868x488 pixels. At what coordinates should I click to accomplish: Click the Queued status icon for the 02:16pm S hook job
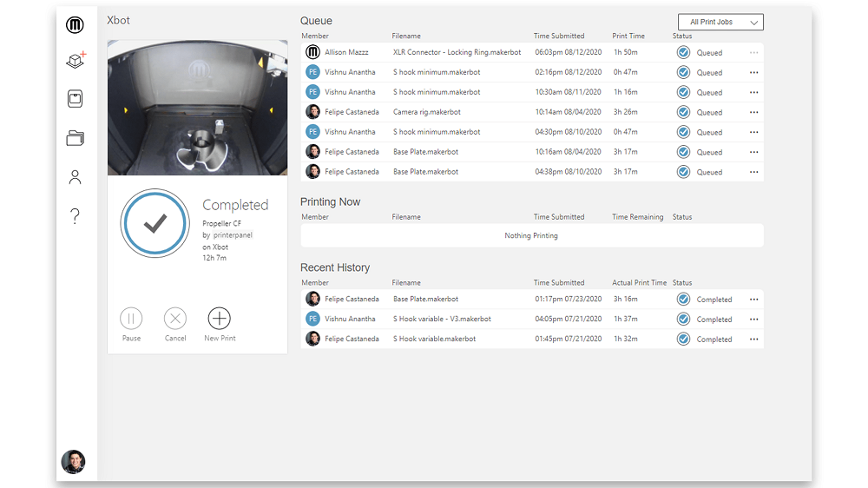(684, 73)
